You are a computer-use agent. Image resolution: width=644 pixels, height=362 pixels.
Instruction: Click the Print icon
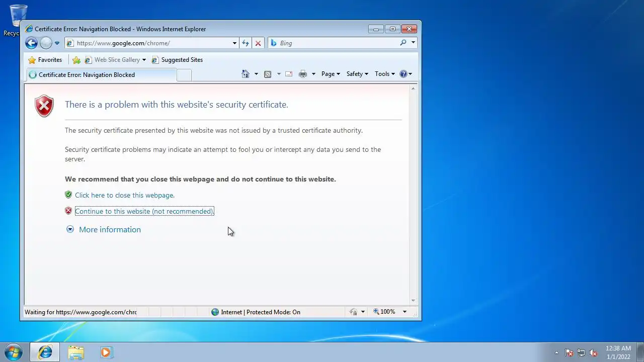303,74
